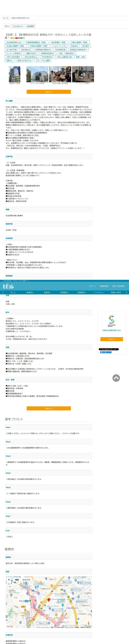Open the オフィスからの景色 photo thumbnail
This screenshot has height=644, width=129.
tap(37, 74)
